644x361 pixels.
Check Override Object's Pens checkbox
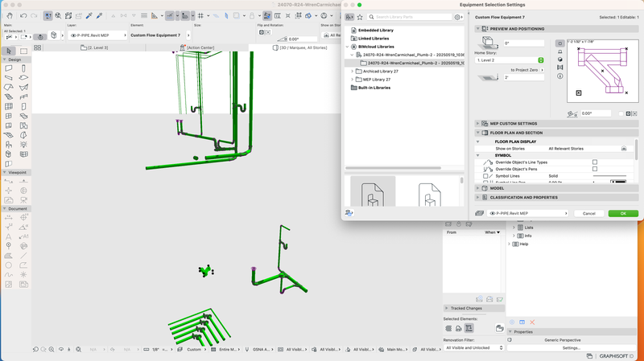(x=594, y=169)
